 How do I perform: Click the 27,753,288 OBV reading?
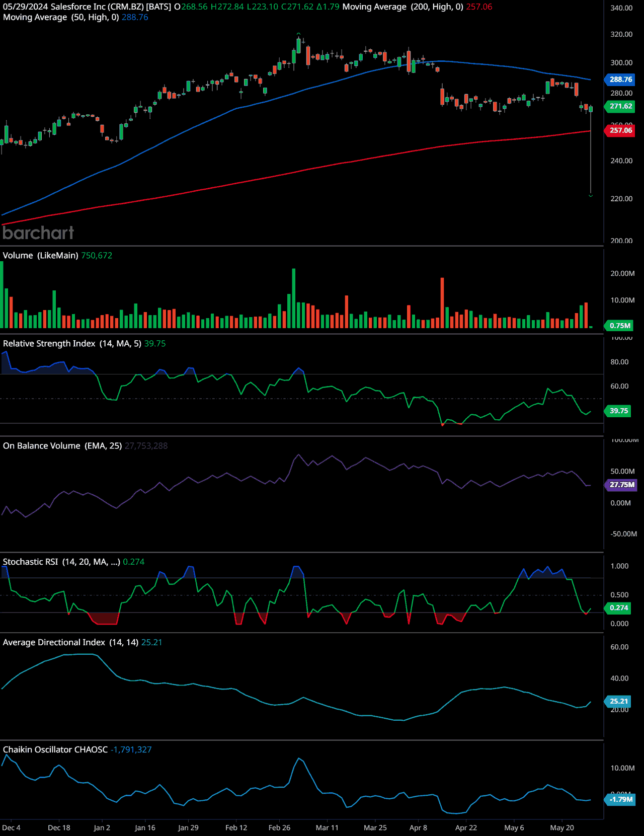click(146, 446)
